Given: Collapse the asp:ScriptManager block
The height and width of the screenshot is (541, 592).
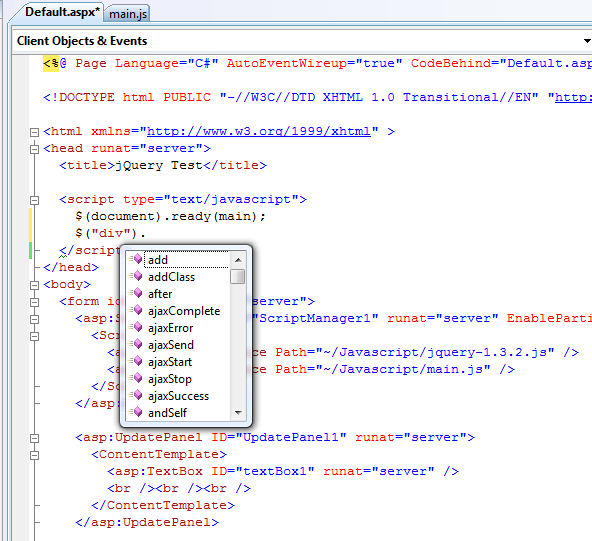Looking at the screenshot, I should tap(34, 319).
